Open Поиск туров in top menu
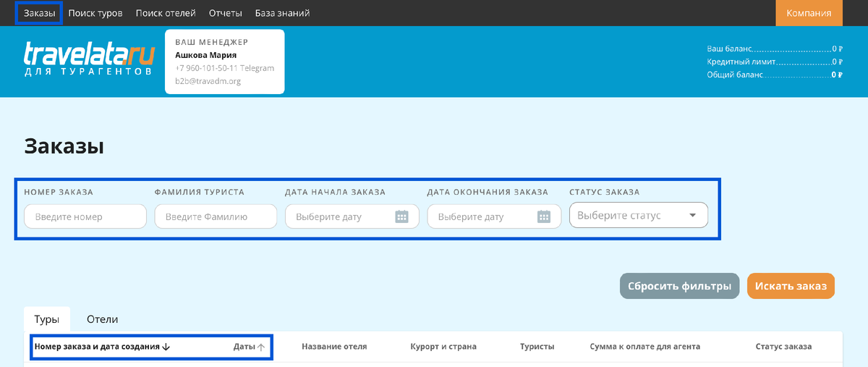The image size is (868, 367). (x=95, y=13)
